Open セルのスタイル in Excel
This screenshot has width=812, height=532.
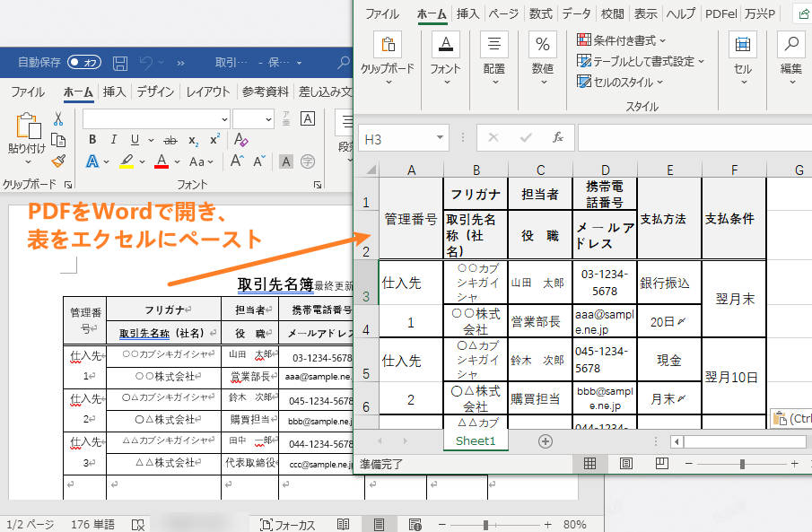[x=620, y=82]
